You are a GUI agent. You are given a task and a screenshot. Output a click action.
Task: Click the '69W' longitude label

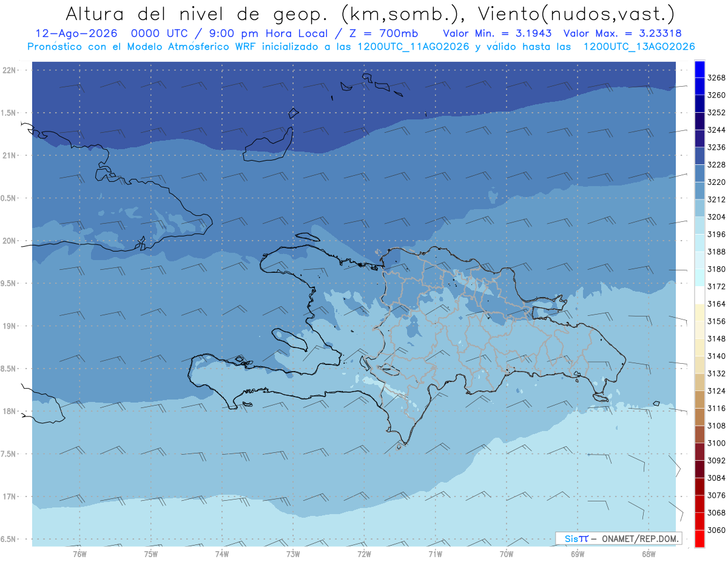[x=578, y=554]
